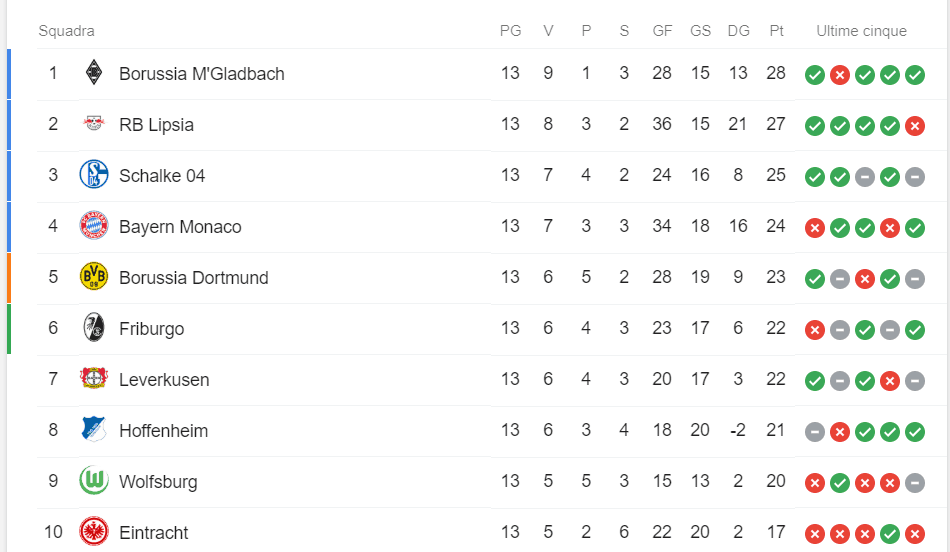Select the Pt points column header
950x552 pixels.
click(776, 31)
